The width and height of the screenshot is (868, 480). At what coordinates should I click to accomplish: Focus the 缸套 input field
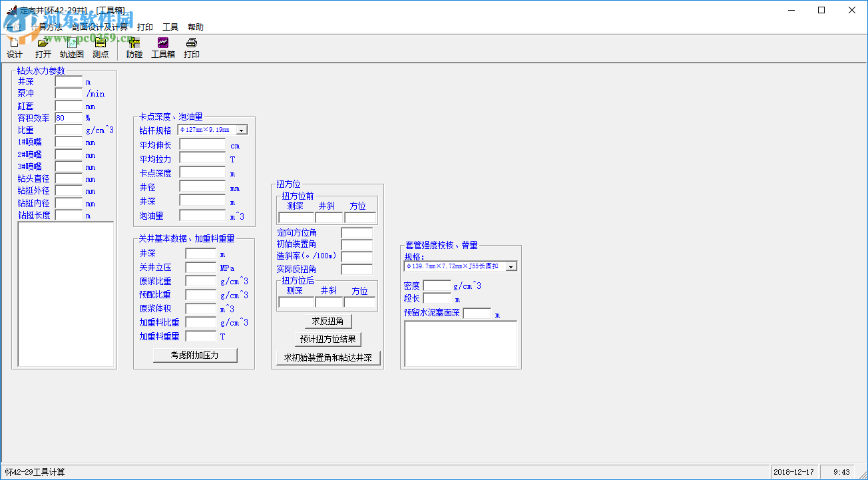(x=69, y=106)
